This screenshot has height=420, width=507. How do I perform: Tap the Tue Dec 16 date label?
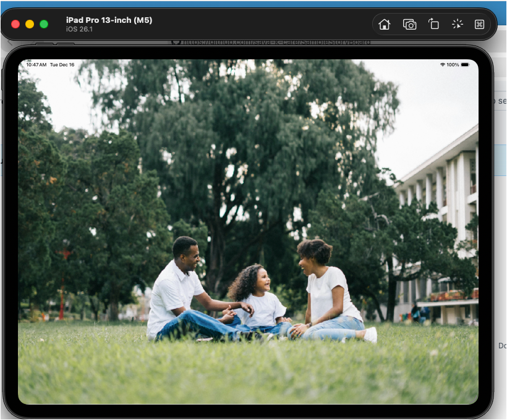62,64
